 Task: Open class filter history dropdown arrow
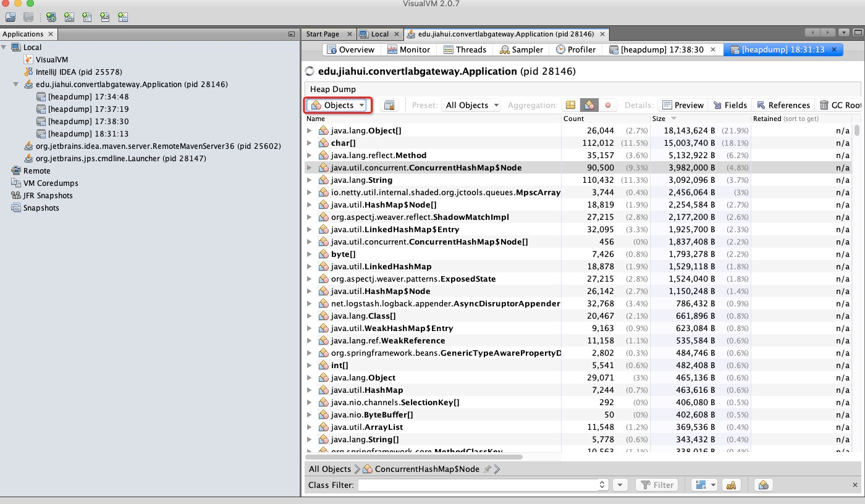(621, 485)
